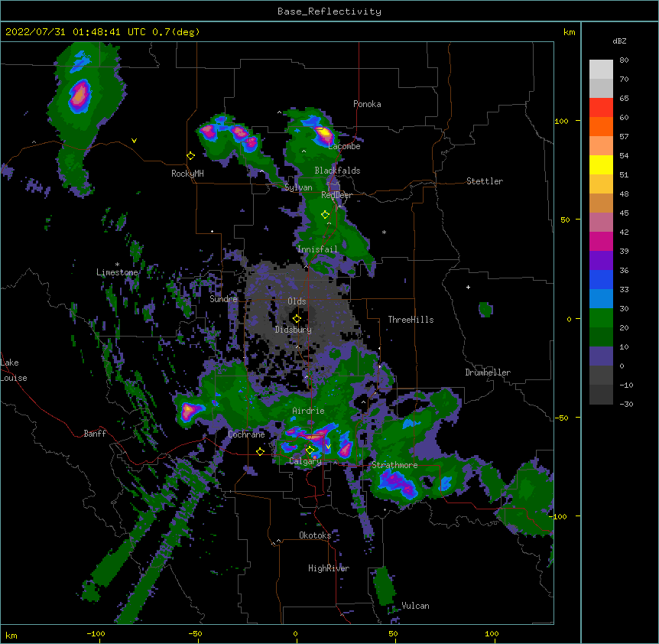
Task: Click the Airdrie city label
Action: 309,411
